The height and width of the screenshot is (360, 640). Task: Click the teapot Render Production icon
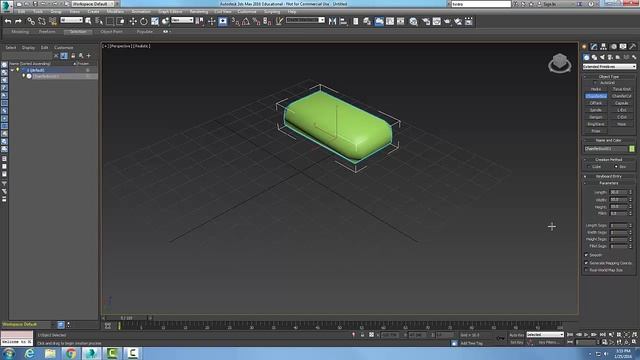(447, 21)
